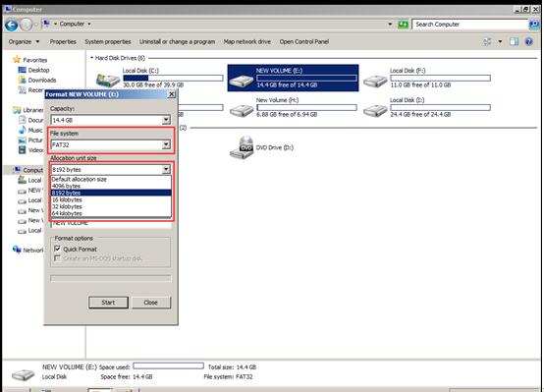544x392 pixels.
Task: Click Properties in the toolbar
Action: click(63, 42)
